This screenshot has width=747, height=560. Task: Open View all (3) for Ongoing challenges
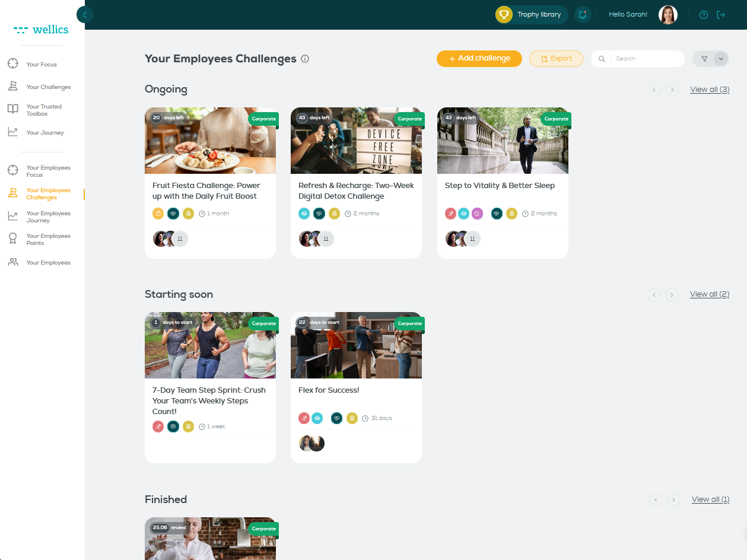pyautogui.click(x=709, y=89)
